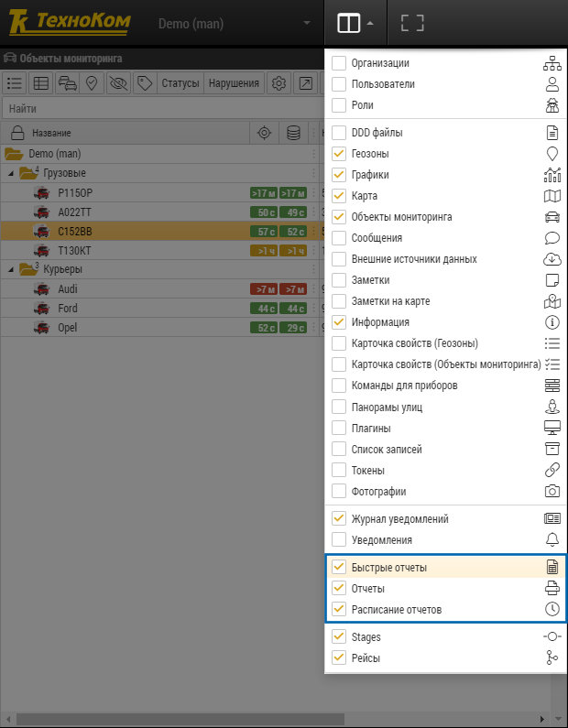
Task: Enable the Сообщения panel checkbox
Action: point(339,238)
